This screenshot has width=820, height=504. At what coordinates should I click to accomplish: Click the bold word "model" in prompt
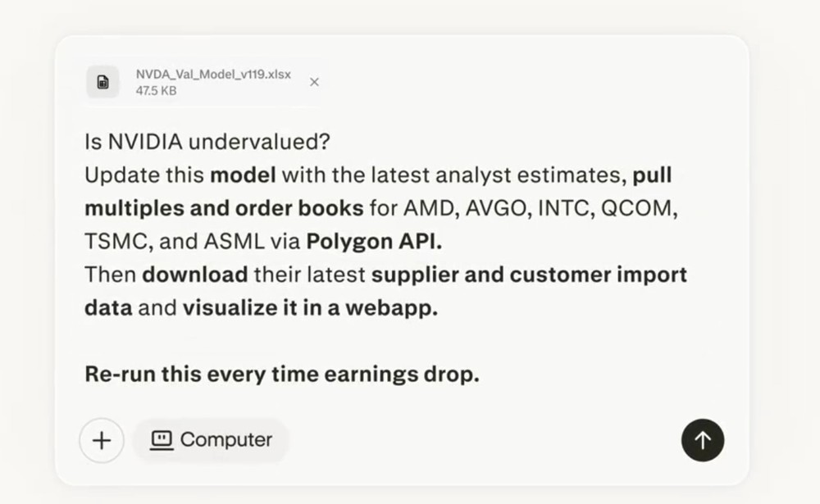click(243, 175)
